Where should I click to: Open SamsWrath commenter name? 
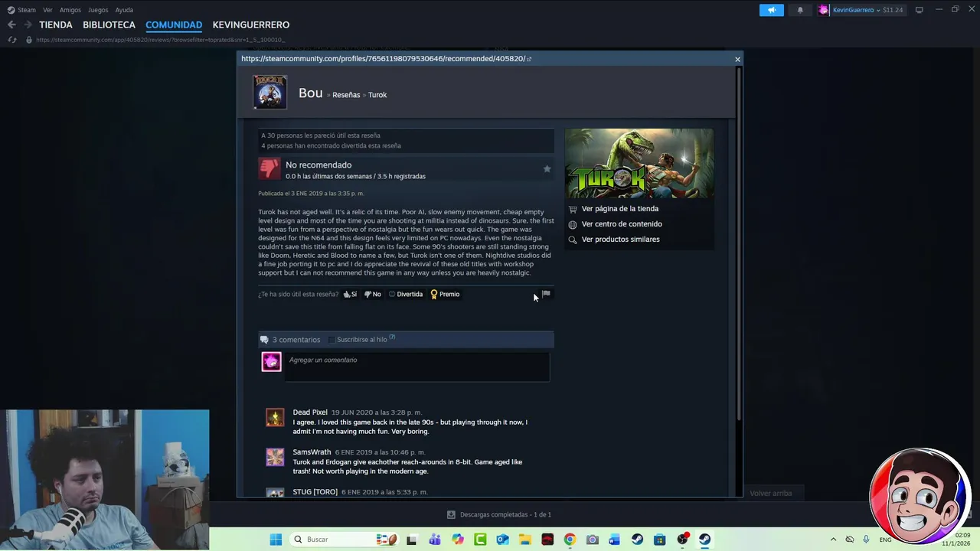[312, 452]
